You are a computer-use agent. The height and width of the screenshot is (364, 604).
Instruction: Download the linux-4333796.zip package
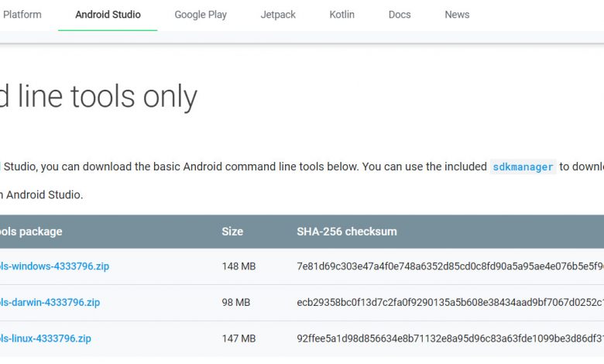click(46, 338)
